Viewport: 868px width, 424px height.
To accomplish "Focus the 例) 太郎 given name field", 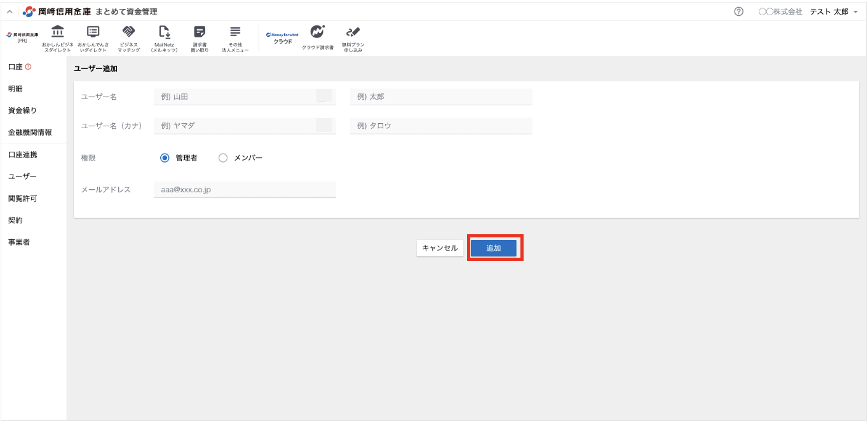I will tap(441, 96).
